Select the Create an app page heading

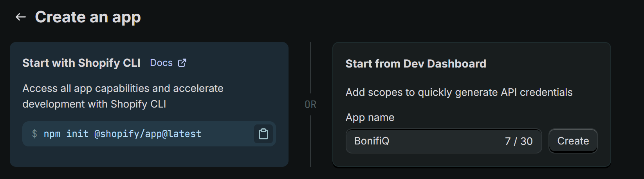click(88, 17)
